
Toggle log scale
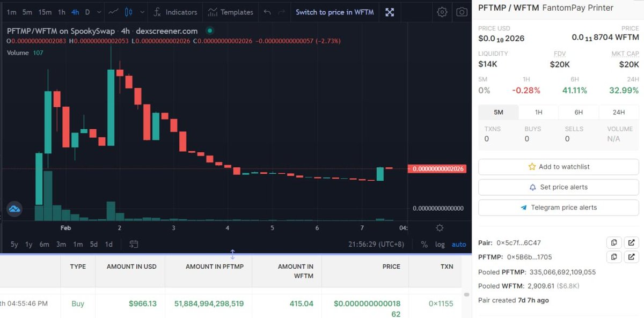pos(440,244)
